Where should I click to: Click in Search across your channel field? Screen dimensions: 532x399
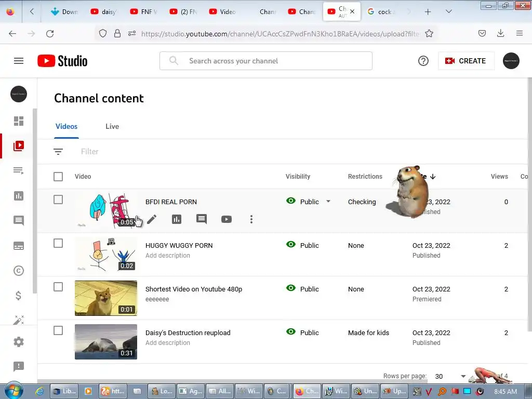265,61
